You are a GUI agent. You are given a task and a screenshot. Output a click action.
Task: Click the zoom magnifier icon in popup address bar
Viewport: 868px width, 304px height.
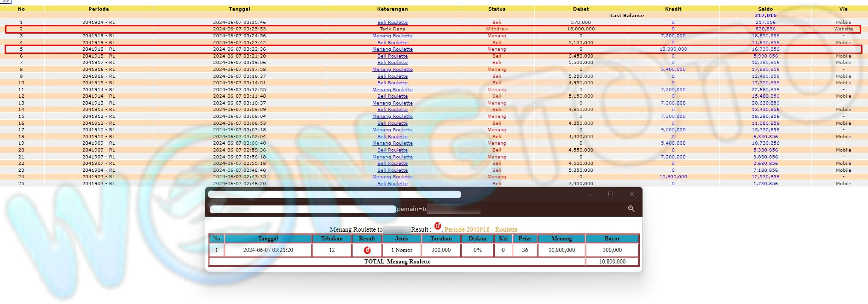click(x=631, y=209)
